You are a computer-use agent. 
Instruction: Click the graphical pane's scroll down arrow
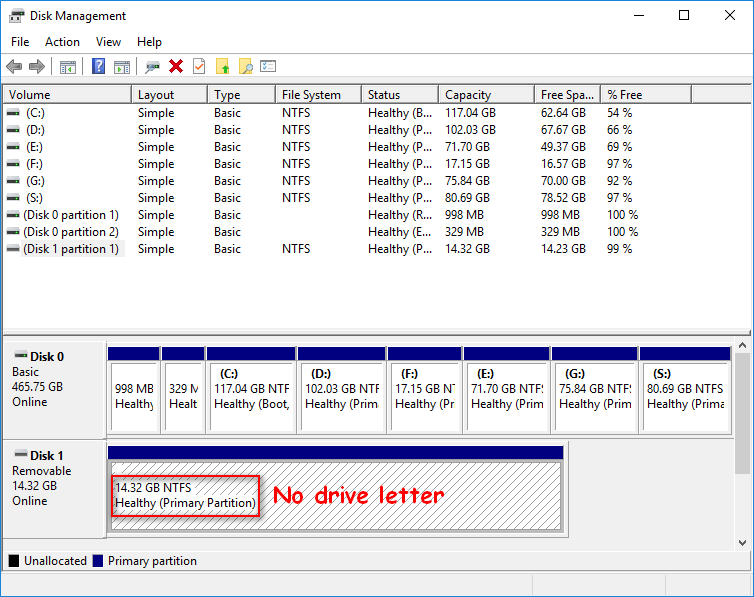pos(742,542)
